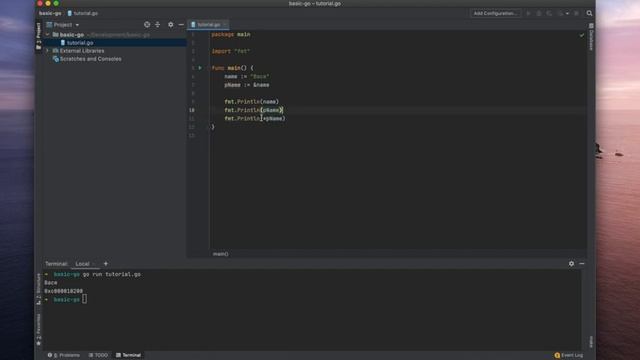Click 'fmt.Println(*pName)' code line
Screen dimensions: 640x360
tap(255, 118)
